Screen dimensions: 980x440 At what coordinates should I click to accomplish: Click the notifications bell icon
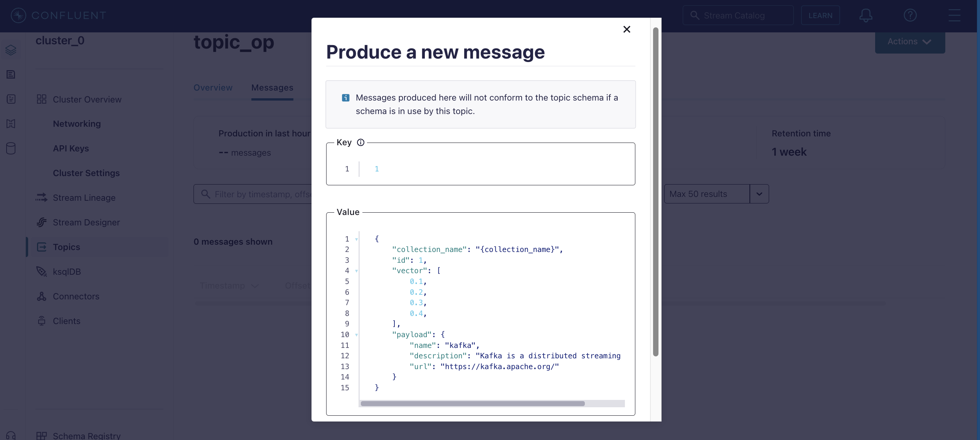(865, 15)
